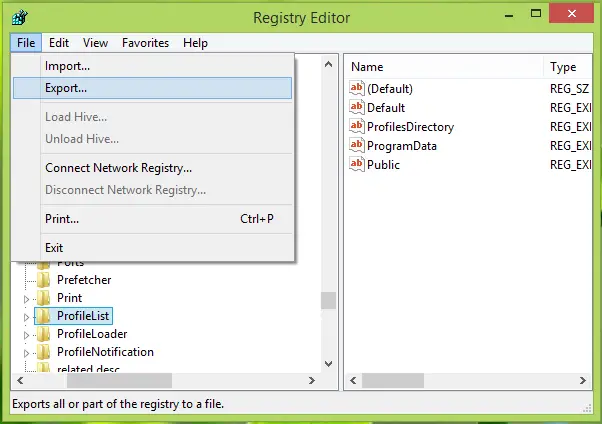Click the Print folder icon
The image size is (602, 424).
[44, 298]
